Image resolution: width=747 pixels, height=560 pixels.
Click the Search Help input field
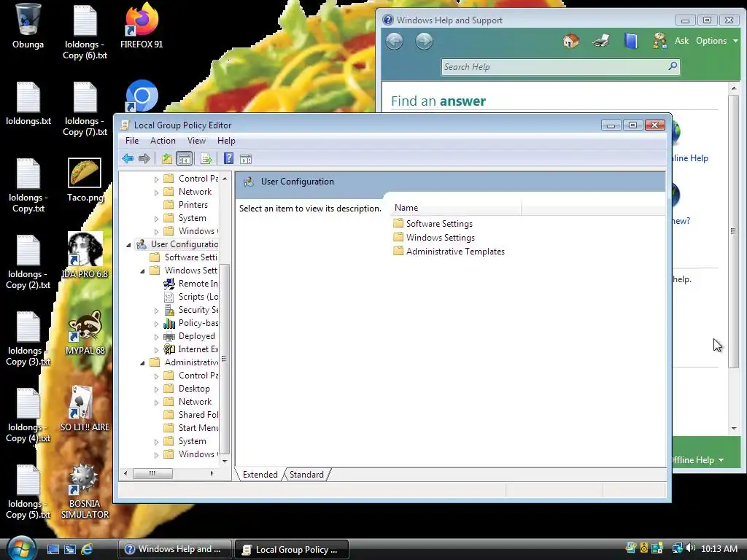point(554,66)
